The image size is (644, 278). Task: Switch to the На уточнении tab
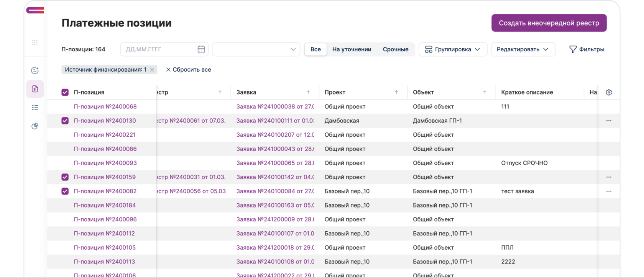click(x=352, y=49)
